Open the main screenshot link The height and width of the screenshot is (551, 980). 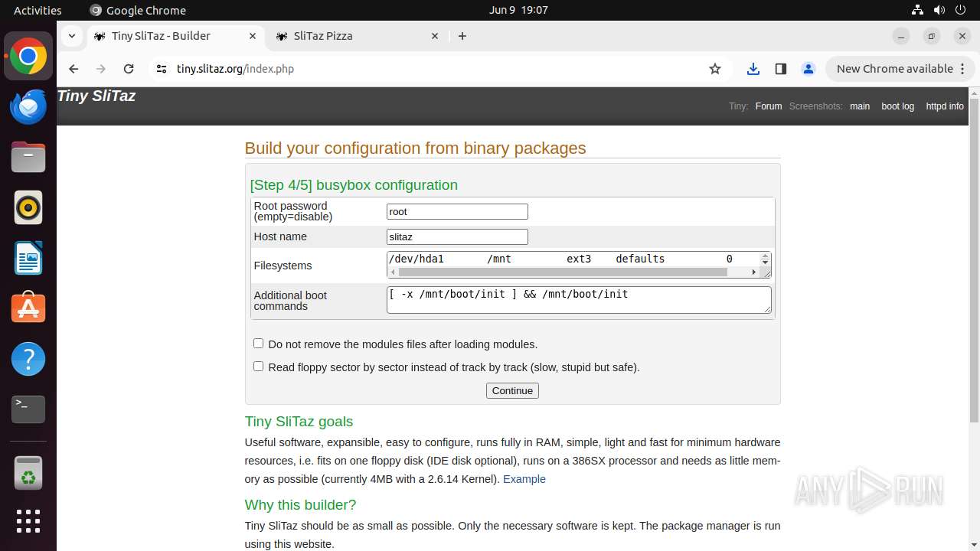pyautogui.click(x=860, y=106)
